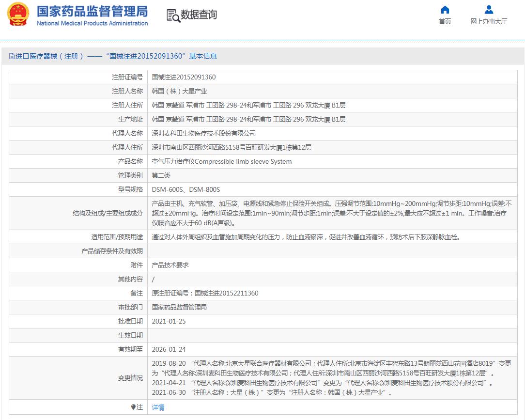This screenshot has width=525, height=420.
Task: Click the bulb icon beside 注
Action: point(133,407)
